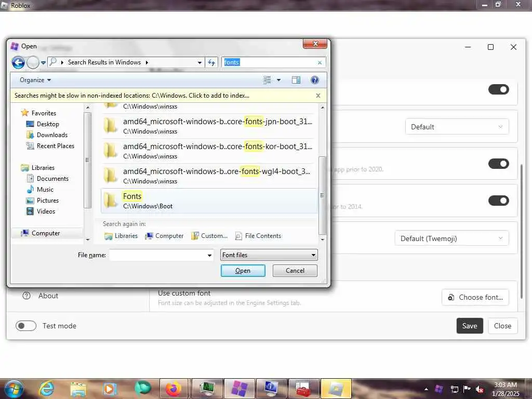The image size is (532, 399).
Task: Switch to Roblox taskbar button
Action: click(336, 389)
